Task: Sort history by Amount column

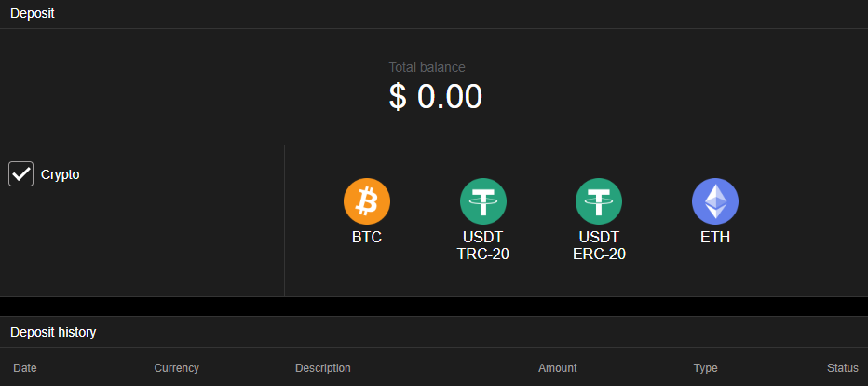Action: coord(558,368)
